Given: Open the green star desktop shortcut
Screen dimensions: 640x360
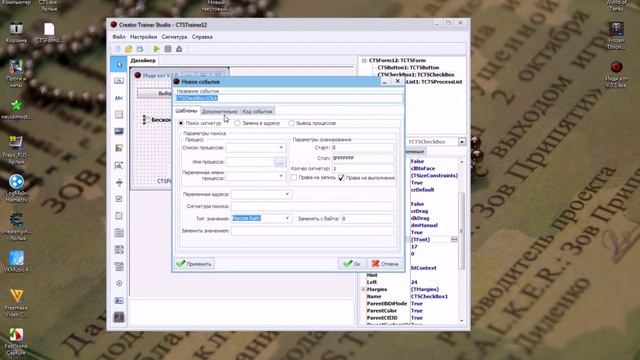Looking at the screenshot, I should point(16,109).
